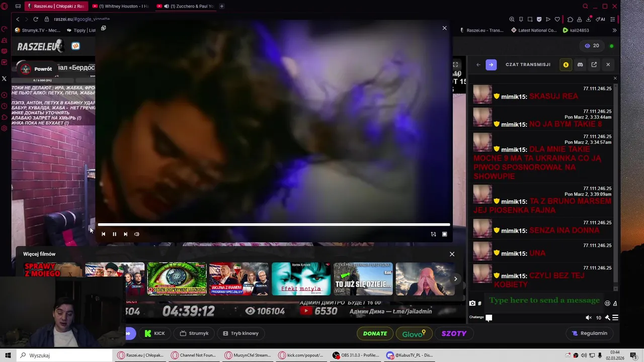Close the Czat Transmisji panel

(x=608, y=64)
